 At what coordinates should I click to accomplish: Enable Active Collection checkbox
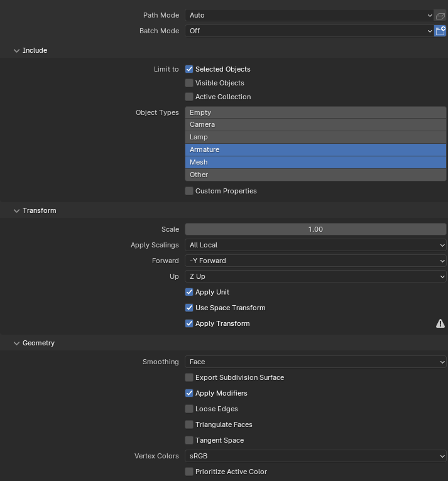pyautogui.click(x=189, y=97)
